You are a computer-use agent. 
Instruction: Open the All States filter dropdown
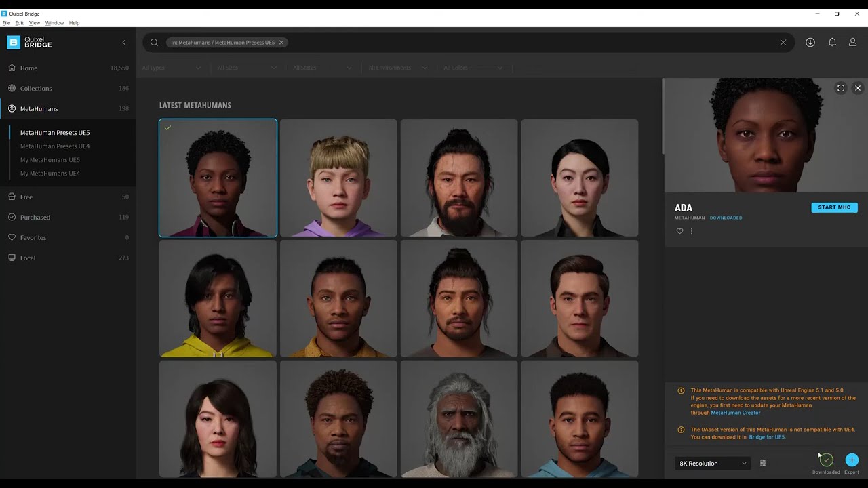coord(322,68)
